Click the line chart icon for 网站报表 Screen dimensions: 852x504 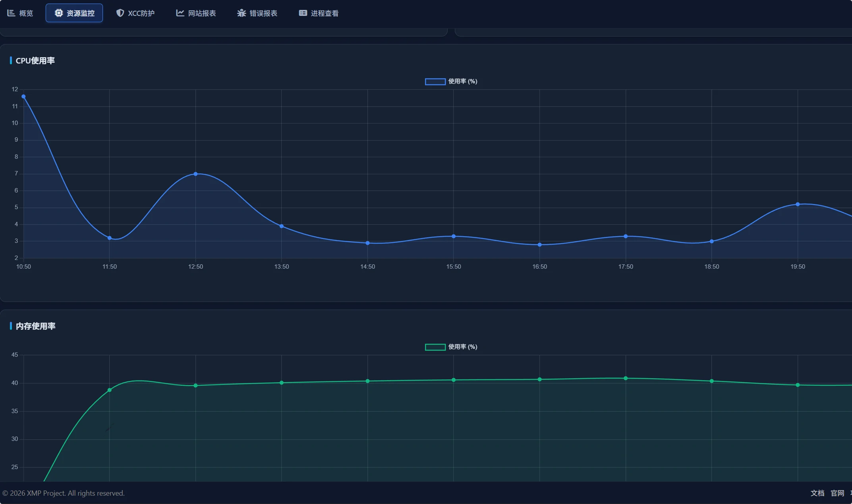tap(180, 13)
